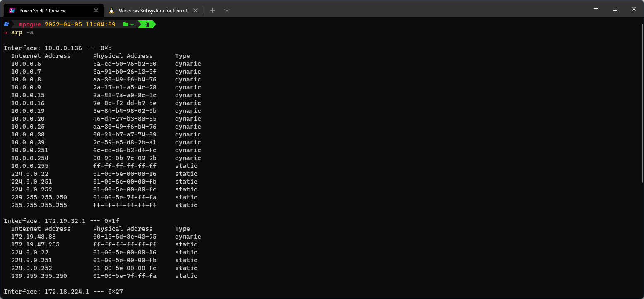Image resolution: width=644 pixels, height=299 pixels.
Task: Click IP address 10.0.0.19
Action: 28,111
